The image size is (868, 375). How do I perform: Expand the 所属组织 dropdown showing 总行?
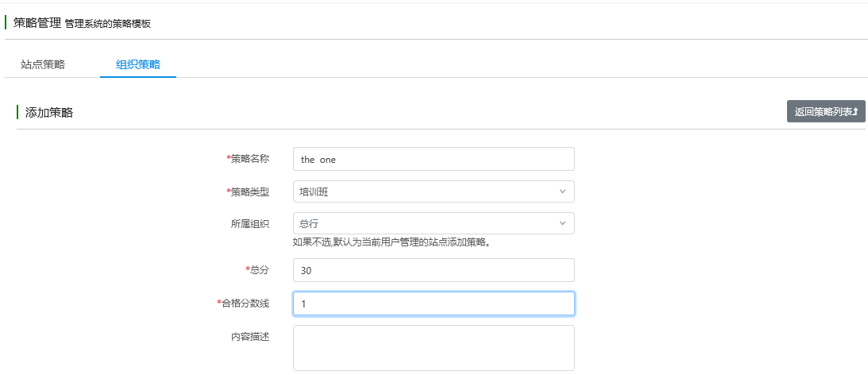coord(434,223)
